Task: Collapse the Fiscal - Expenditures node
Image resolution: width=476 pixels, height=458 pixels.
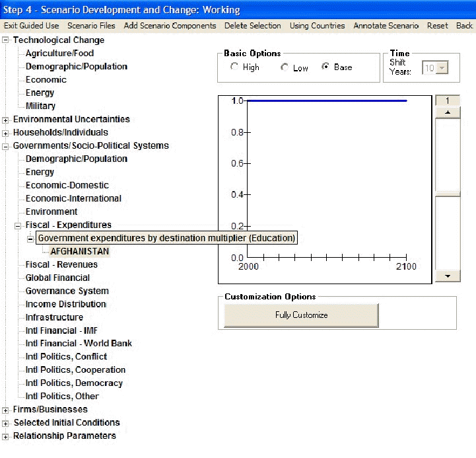Action: pos(18,225)
